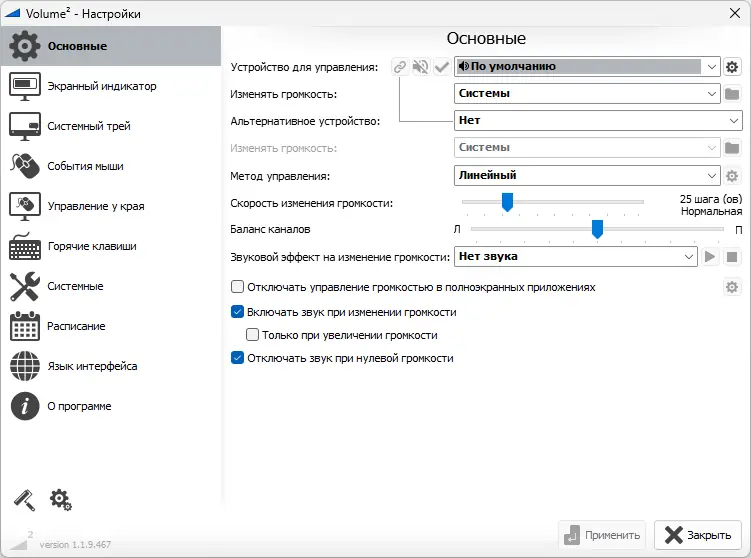Stop the sound effect preview
Screen dimensions: 751x558
click(x=732, y=257)
